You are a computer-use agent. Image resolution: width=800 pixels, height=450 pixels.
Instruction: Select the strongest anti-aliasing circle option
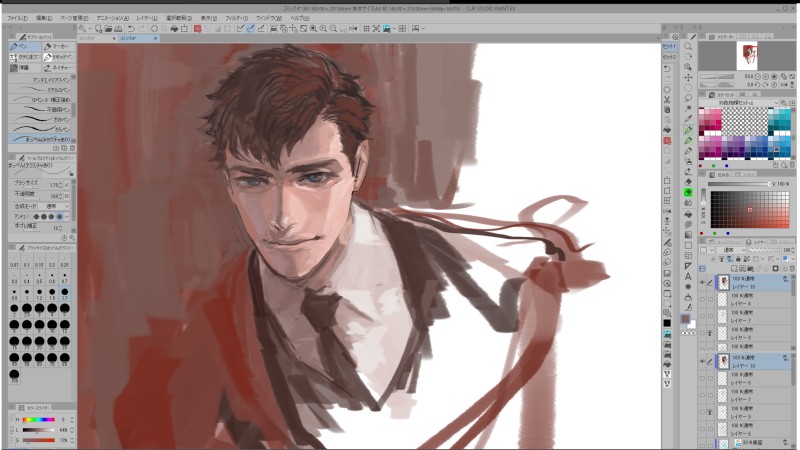pyautogui.click(x=60, y=217)
